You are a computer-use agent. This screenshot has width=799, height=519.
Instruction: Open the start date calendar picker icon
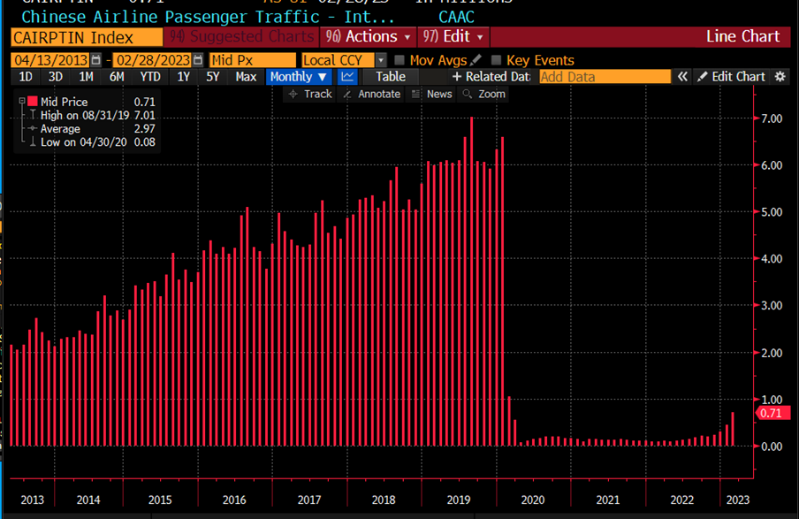(96, 60)
